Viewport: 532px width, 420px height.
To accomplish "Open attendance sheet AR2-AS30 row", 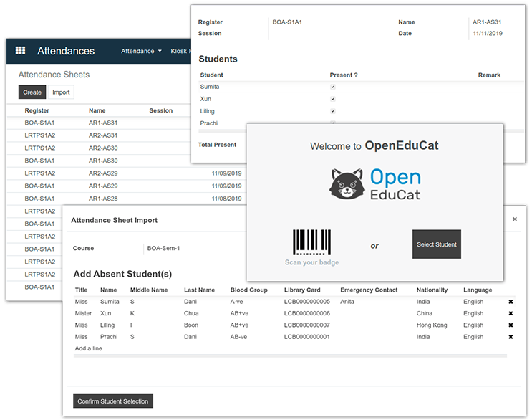I will coord(98,148).
